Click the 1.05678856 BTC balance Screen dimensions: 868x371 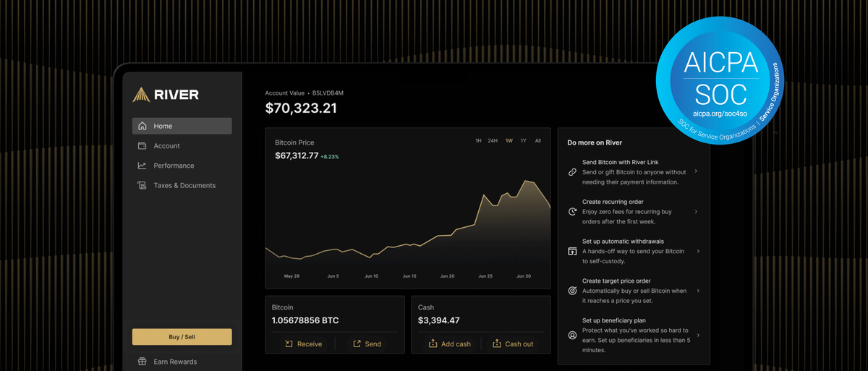click(305, 320)
